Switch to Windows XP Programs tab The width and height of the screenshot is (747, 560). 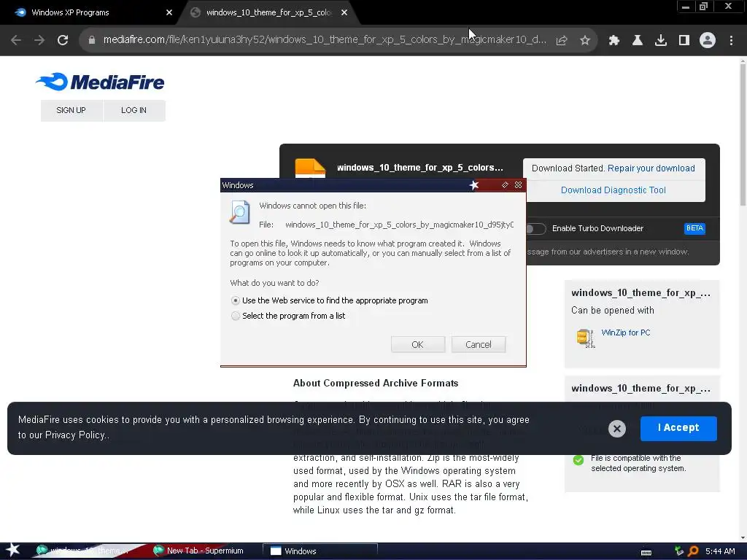[89, 12]
